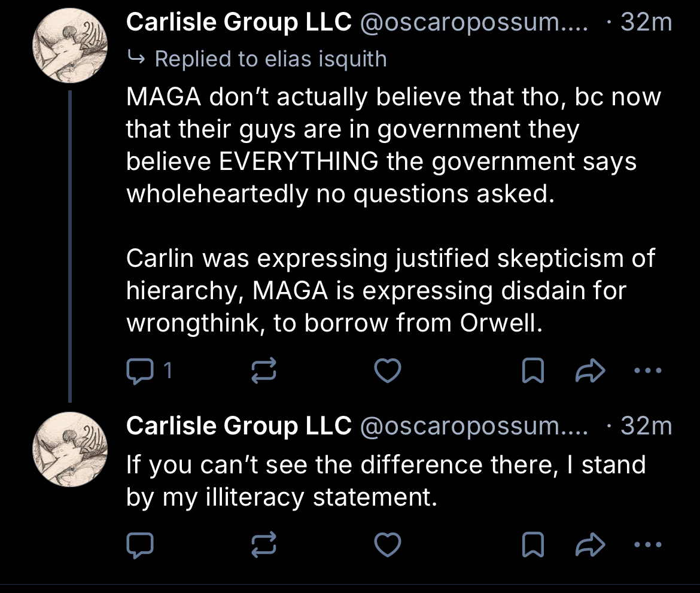
Task: Open the first post's 32m timestamp
Action: pos(646,23)
